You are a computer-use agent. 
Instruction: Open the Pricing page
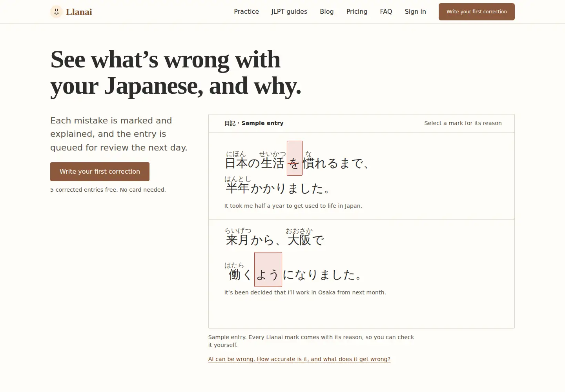pyautogui.click(x=357, y=12)
